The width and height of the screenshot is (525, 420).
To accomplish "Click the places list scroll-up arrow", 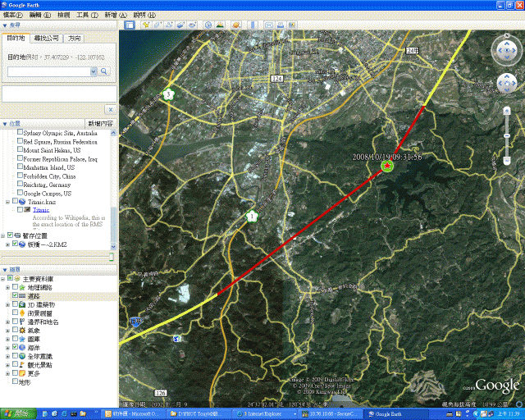I will click(x=113, y=133).
